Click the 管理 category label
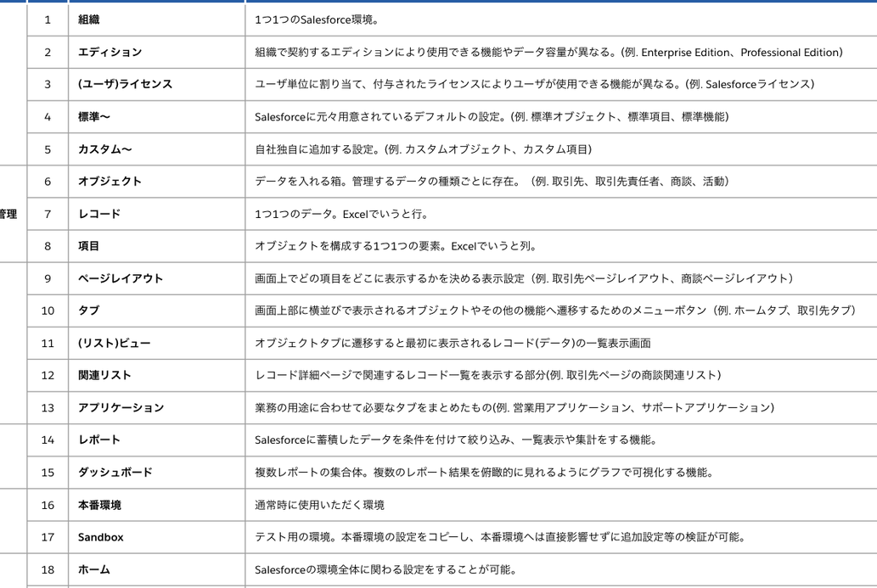This screenshot has width=877, height=588. pos(8,214)
